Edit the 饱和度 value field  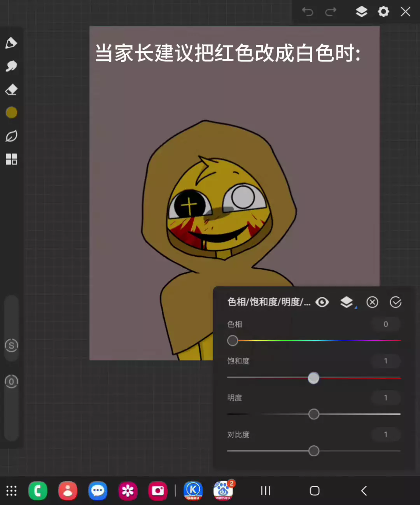tap(385, 361)
